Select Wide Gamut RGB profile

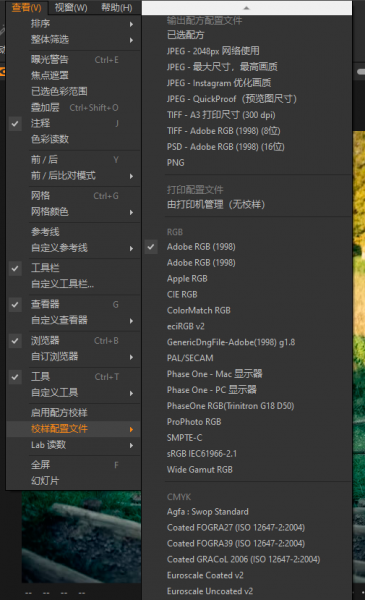point(247,470)
